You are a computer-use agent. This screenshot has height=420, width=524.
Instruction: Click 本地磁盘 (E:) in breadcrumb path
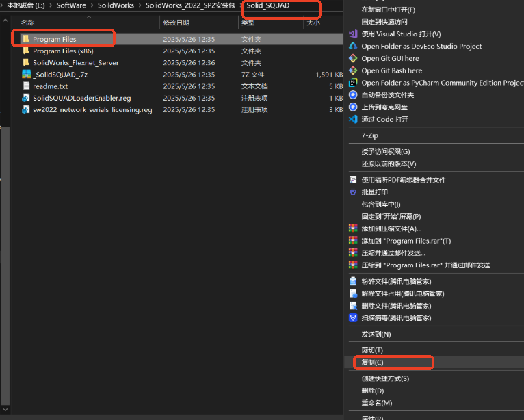click(x=26, y=5)
